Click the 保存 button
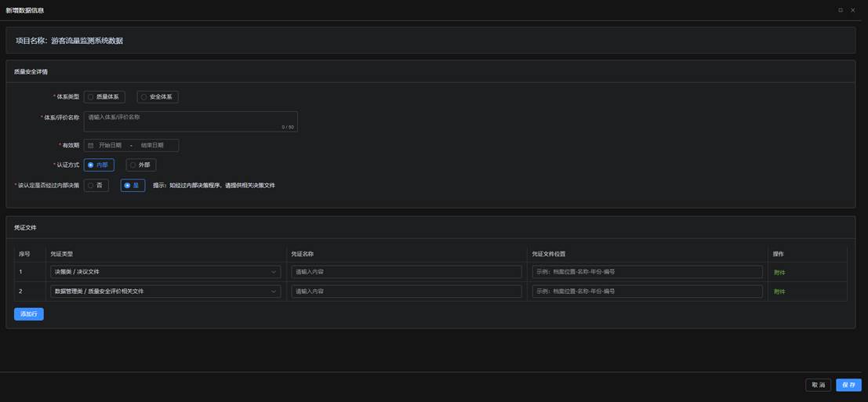Viewport: 868px width, 402px height. pos(848,385)
